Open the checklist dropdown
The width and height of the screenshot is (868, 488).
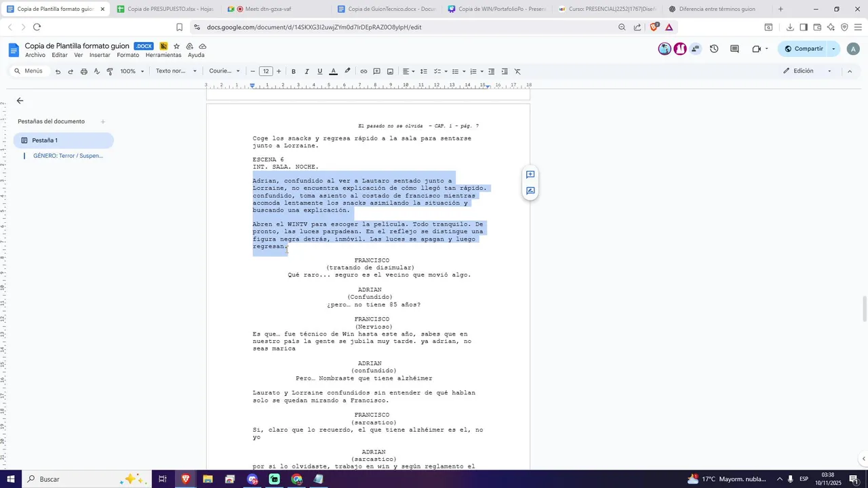(x=440, y=71)
